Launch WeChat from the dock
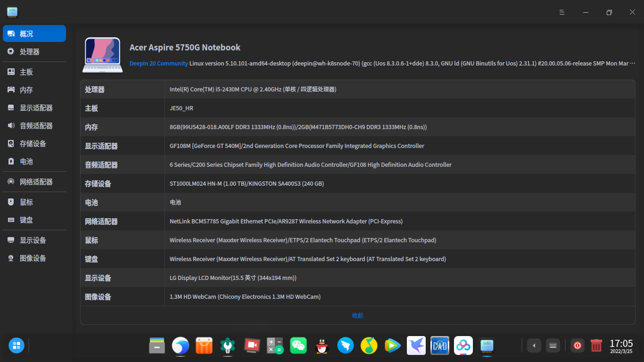Viewport: 644px width, 362px height. [298, 346]
